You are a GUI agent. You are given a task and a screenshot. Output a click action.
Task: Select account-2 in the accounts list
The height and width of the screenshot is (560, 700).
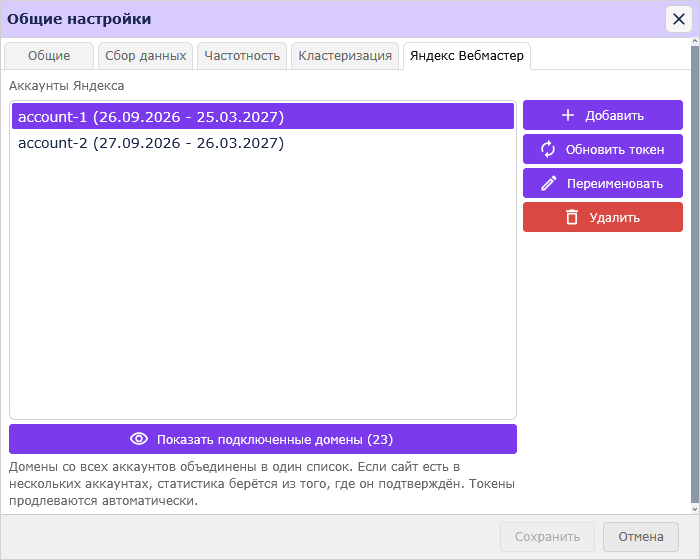click(263, 143)
